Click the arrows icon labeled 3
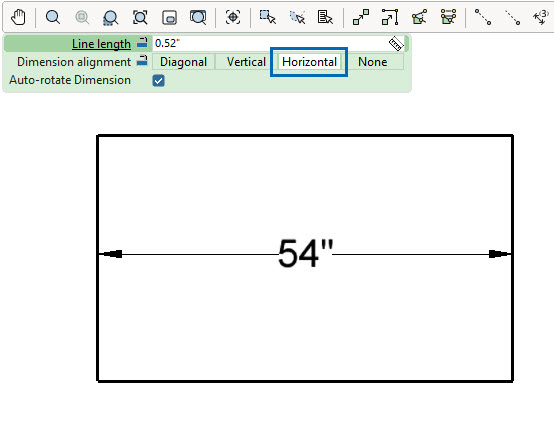554x426 pixels. (541, 17)
